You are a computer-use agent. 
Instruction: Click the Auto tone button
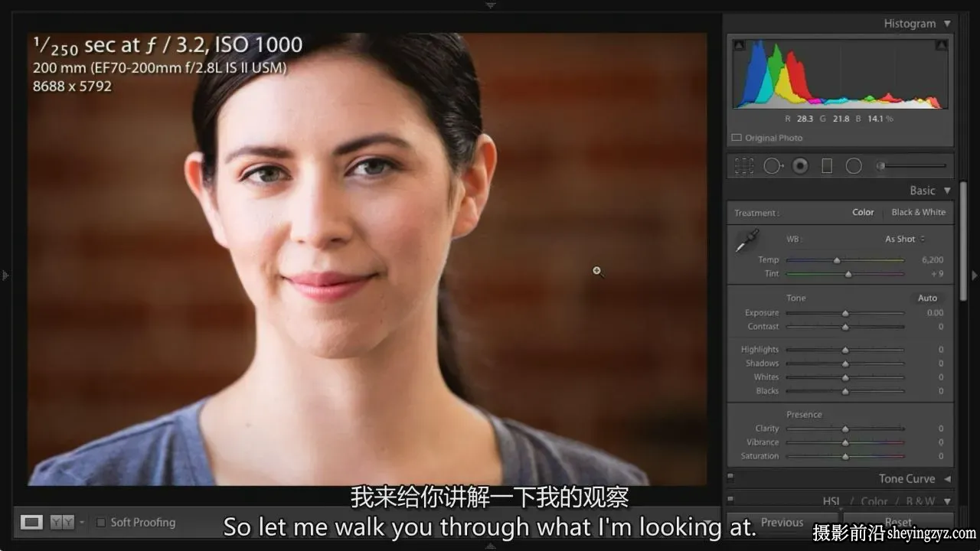pos(927,298)
